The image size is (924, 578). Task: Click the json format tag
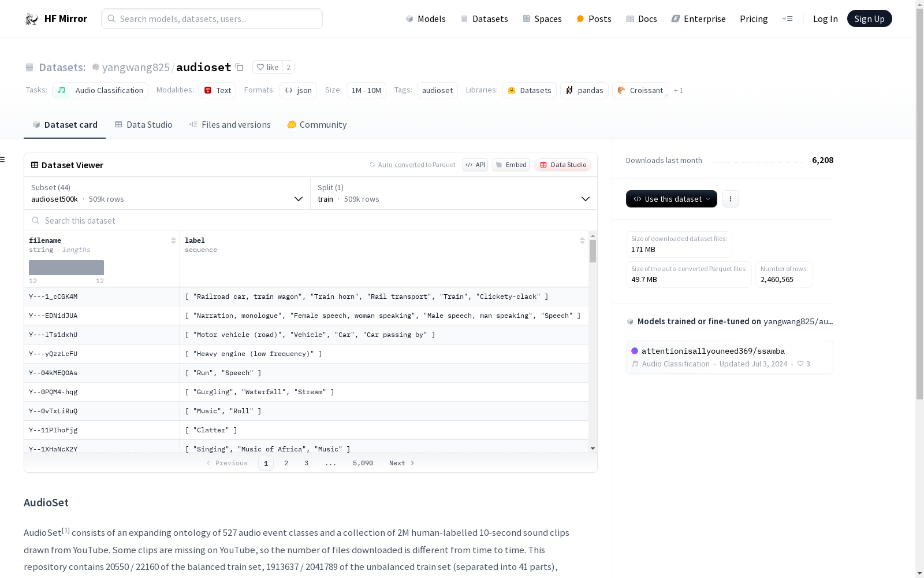298,90
